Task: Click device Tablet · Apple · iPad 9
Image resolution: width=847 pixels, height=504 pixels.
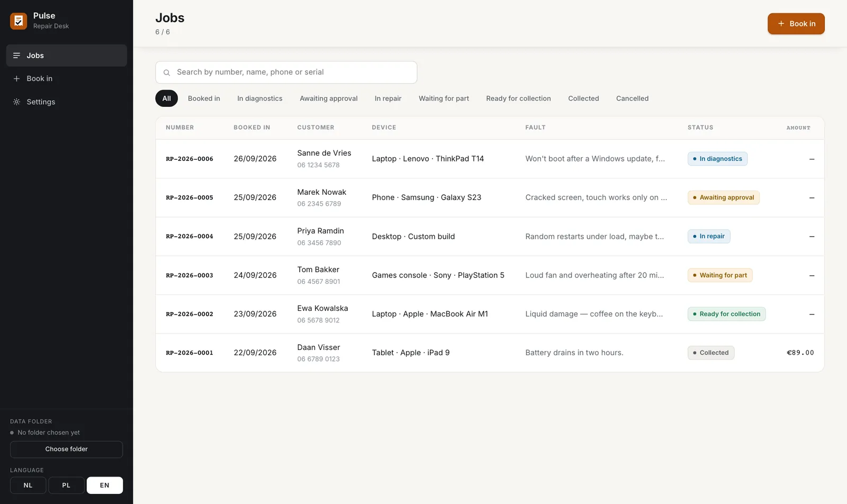Action: pos(410,353)
